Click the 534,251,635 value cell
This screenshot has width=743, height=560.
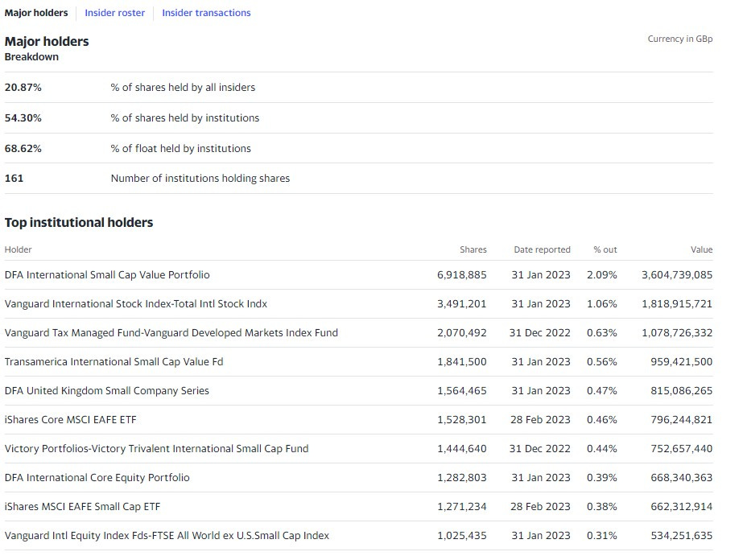click(681, 535)
